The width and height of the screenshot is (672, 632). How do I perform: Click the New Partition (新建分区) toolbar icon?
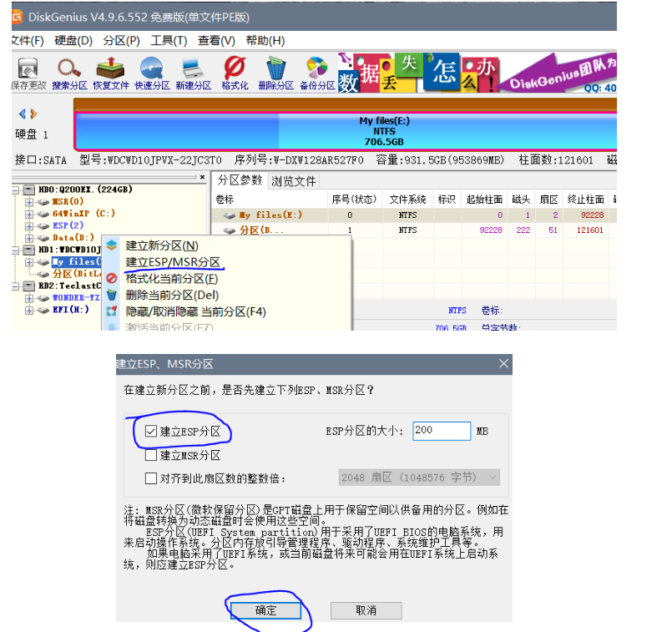pyautogui.click(x=194, y=73)
